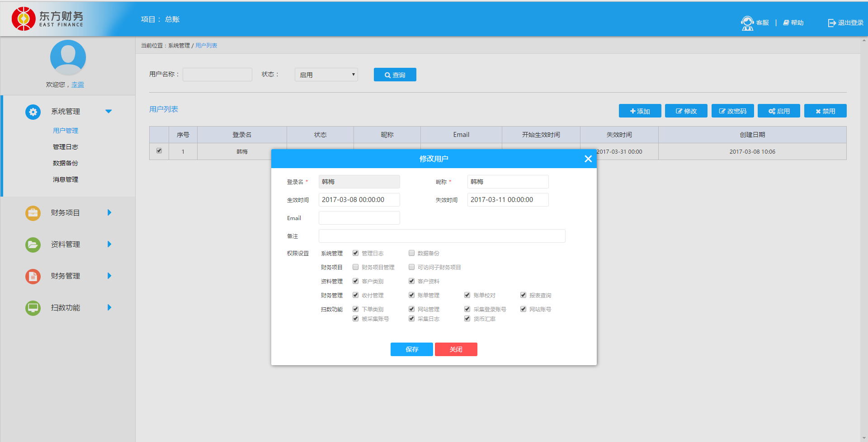Toggle the 管理日志 permission checkbox
868x442 pixels.
[x=356, y=253]
